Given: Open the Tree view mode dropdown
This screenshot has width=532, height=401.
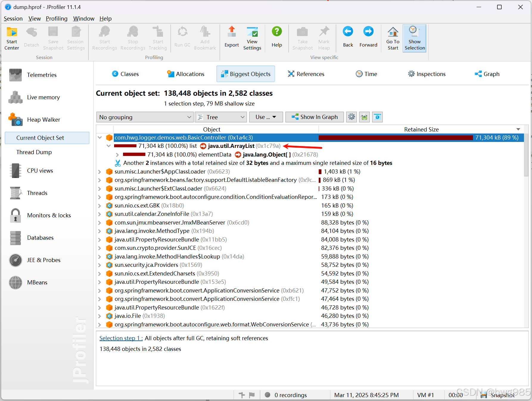Looking at the screenshot, I should (x=221, y=117).
